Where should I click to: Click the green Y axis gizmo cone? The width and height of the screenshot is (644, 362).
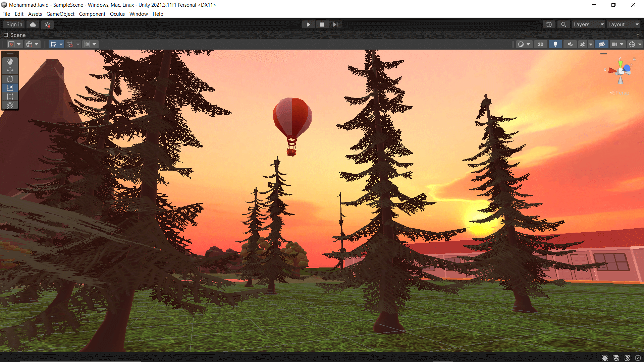(620, 64)
